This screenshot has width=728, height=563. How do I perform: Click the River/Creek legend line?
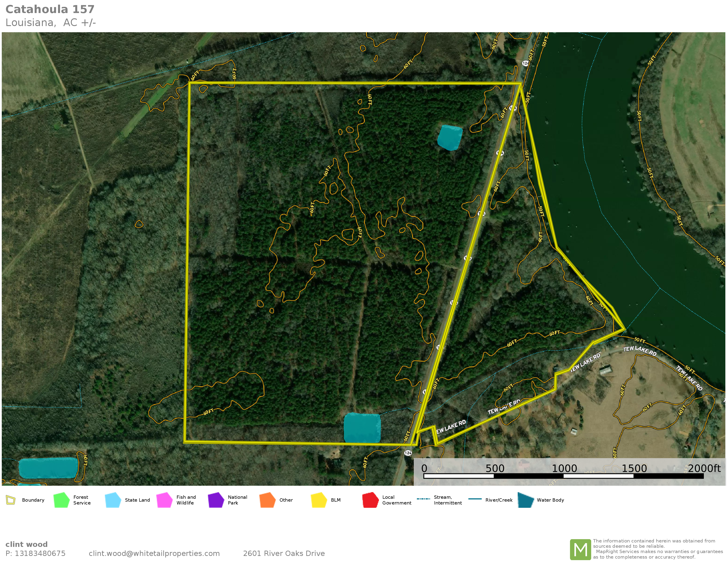pyautogui.click(x=475, y=499)
